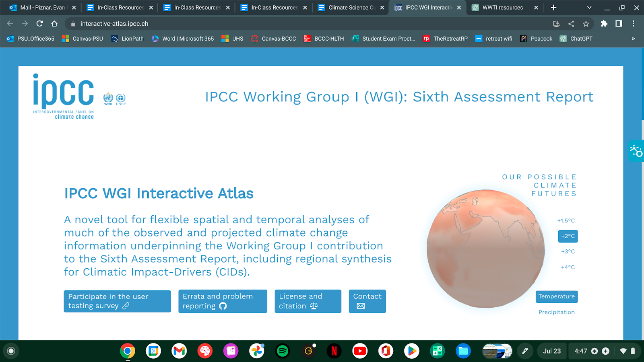This screenshot has width=644, height=362.
Task: Click the browser forward arrow
Action: pos(25,24)
